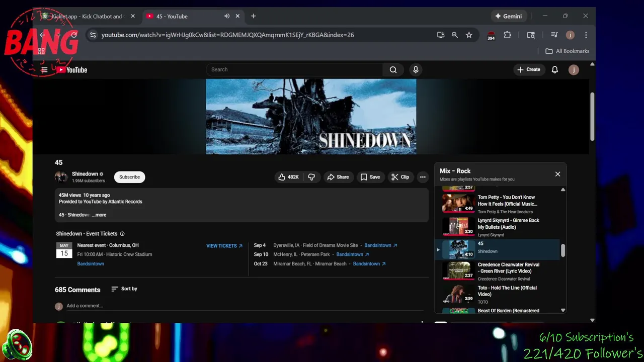Click the search magnifier button
Viewport: 644px width, 362px height.
393,69
